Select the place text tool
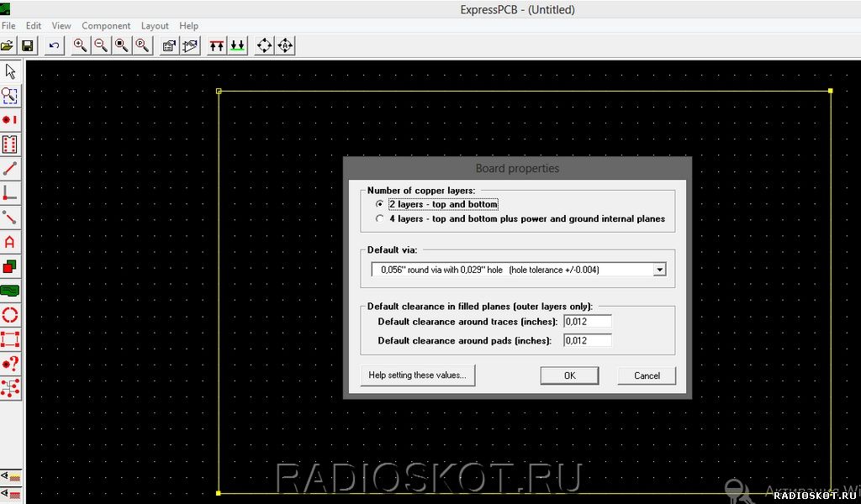Viewport: 861px width, 504px height. click(10, 242)
